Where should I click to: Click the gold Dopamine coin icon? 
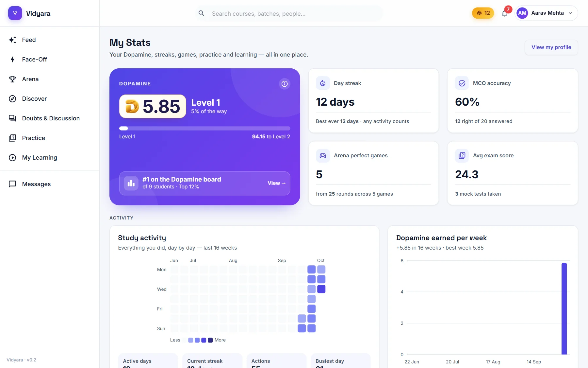pyautogui.click(x=132, y=106)
